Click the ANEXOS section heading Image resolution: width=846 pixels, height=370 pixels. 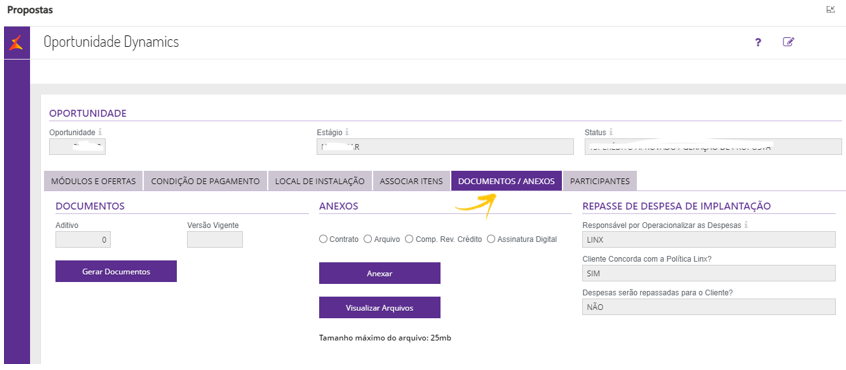pyautogui.click(x=339, y=205)
